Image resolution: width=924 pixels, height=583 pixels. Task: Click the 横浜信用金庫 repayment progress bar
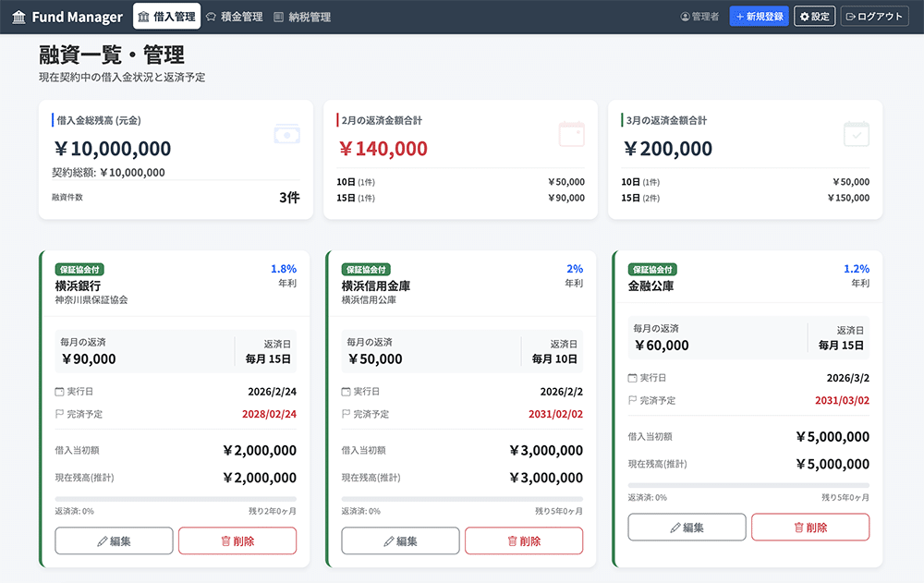(462, 499)
